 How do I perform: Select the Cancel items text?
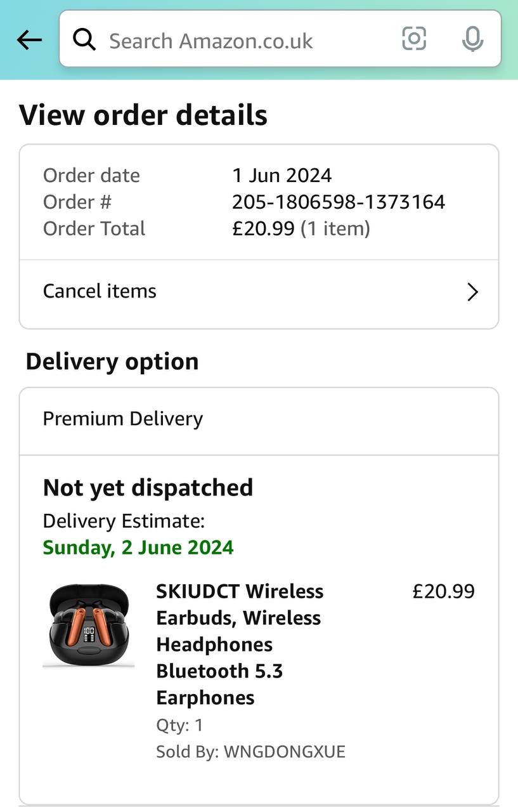(100, 291)
